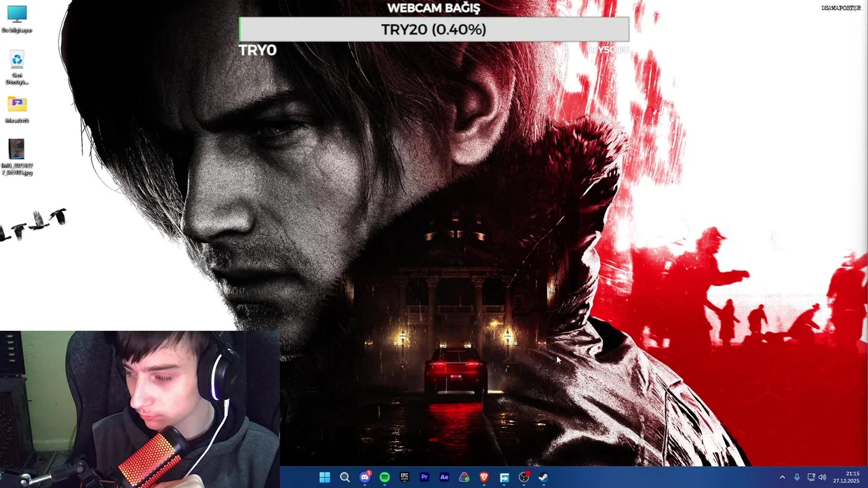Click the microphone tray icon

point(797,477)
